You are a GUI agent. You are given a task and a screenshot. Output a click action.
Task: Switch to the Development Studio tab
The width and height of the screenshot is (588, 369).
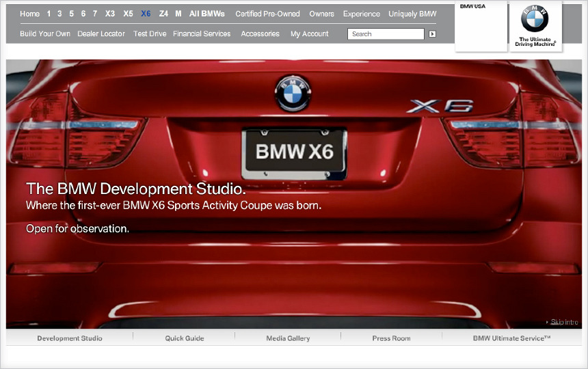click(x=70, y=338)
